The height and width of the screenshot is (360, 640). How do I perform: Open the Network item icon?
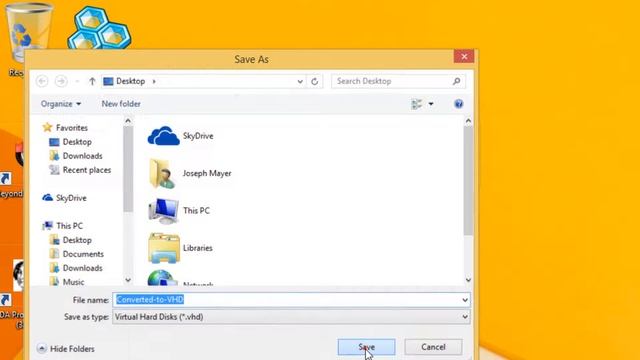[x=162, y=278]
